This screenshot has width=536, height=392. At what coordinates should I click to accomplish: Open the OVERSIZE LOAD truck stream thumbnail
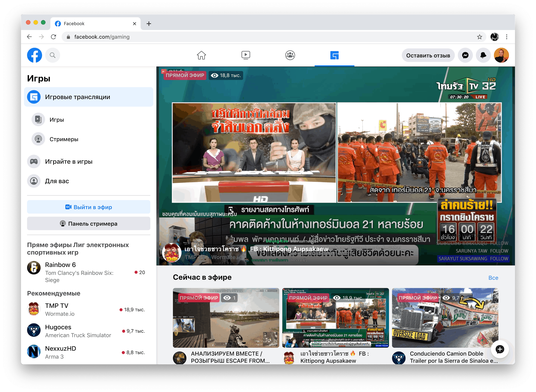tap(445, 318)
